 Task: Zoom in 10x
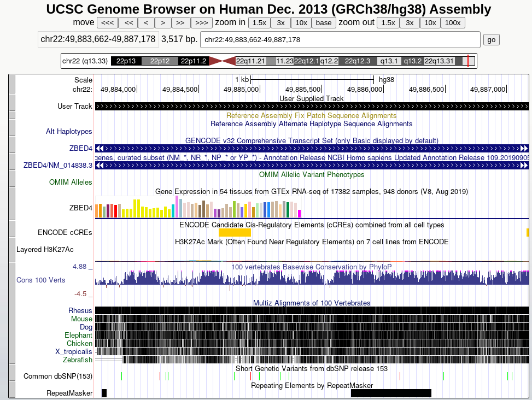point(301,23)
